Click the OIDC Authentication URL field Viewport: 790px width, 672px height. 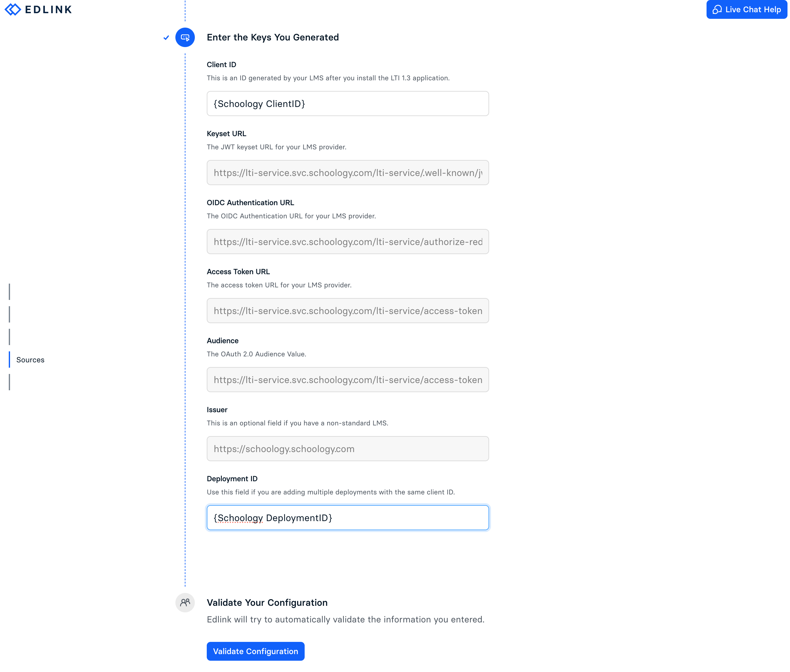click(347, 242)
